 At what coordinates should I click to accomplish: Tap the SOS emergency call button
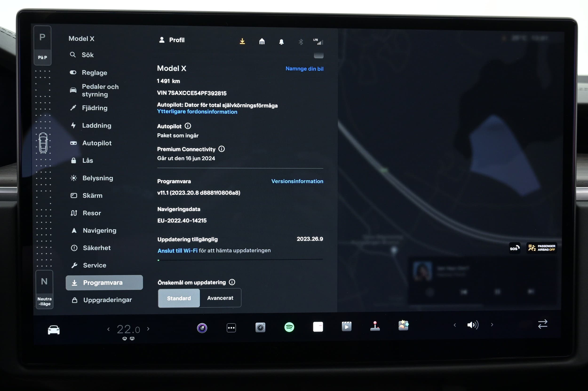tap(514, 248)
